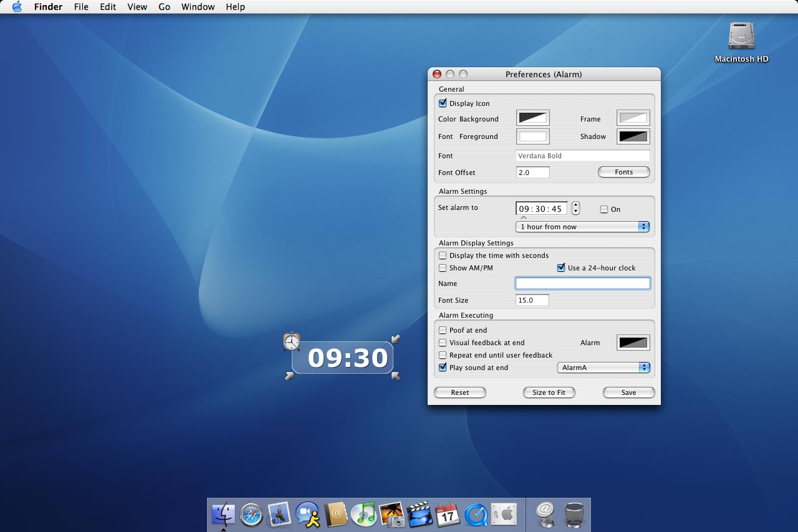Select the Macintosh HD desktop icon
The width and height of the screenshot is (798, 532).
741,37
